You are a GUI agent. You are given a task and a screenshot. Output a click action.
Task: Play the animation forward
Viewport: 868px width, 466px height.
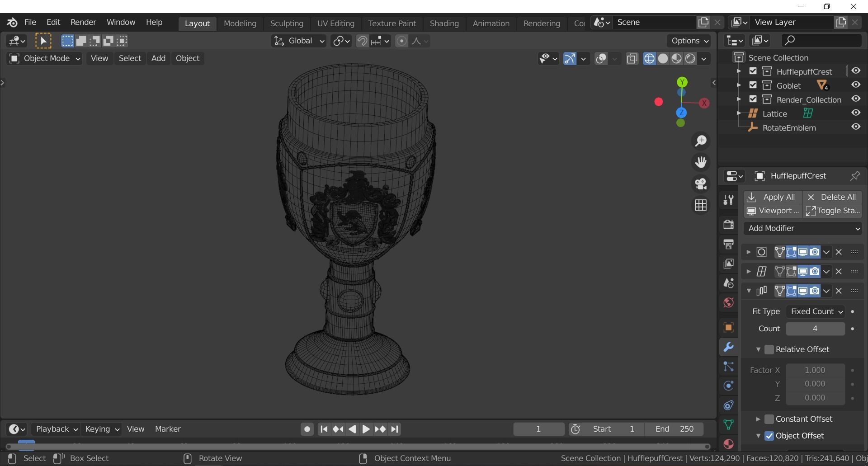click(366, 429)
